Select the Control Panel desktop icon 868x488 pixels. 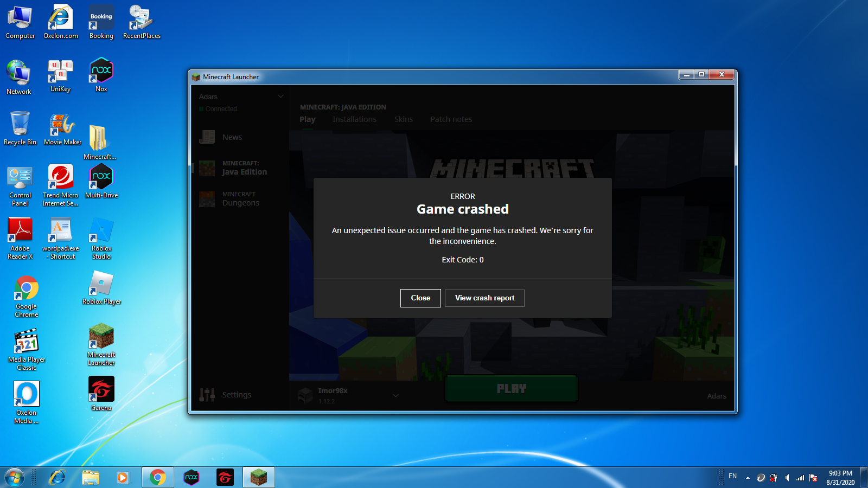coord(20,187)
